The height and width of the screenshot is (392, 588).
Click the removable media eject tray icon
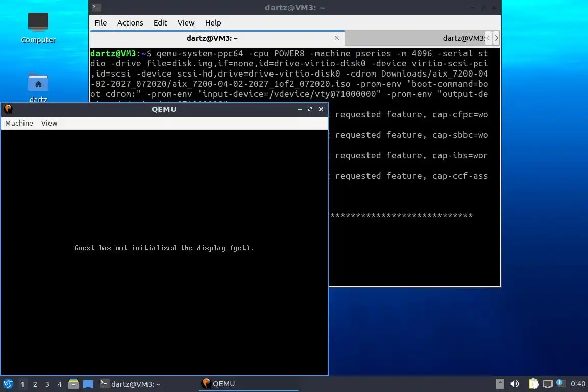(500, 384)
